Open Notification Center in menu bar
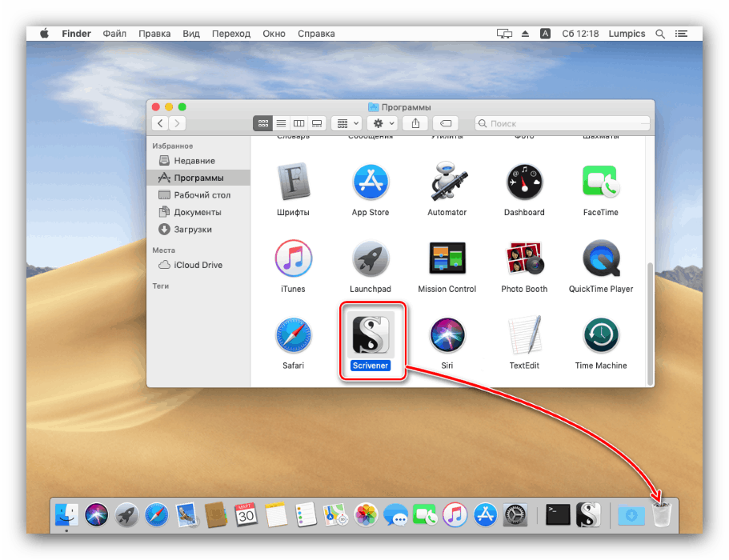The image size is (729, 560). coord(681,34)
